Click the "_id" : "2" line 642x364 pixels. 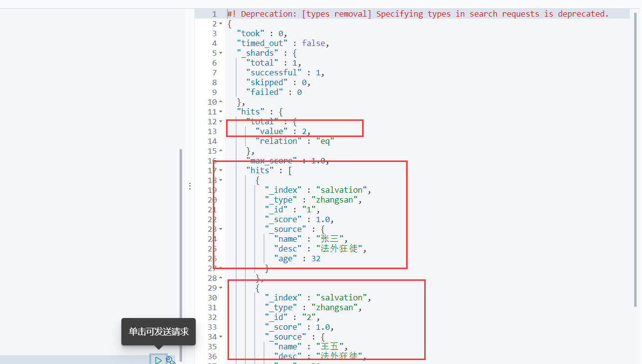point(292,317)
